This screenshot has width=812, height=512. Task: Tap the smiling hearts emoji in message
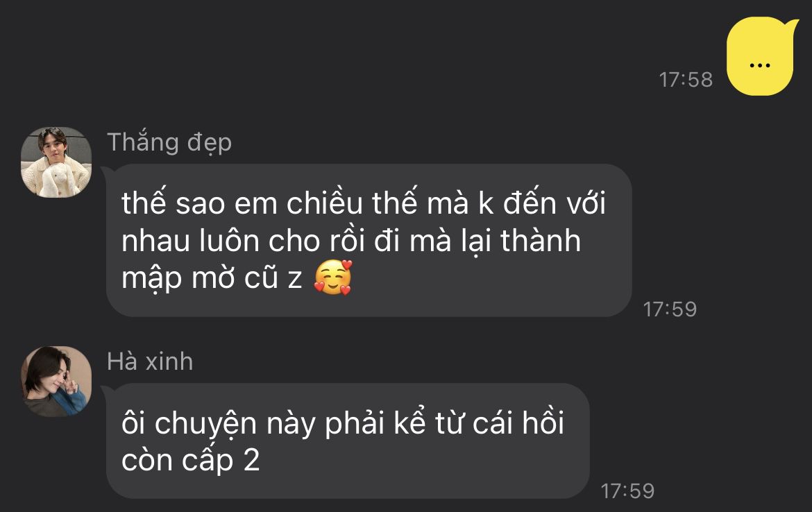(x=334, y=278)
